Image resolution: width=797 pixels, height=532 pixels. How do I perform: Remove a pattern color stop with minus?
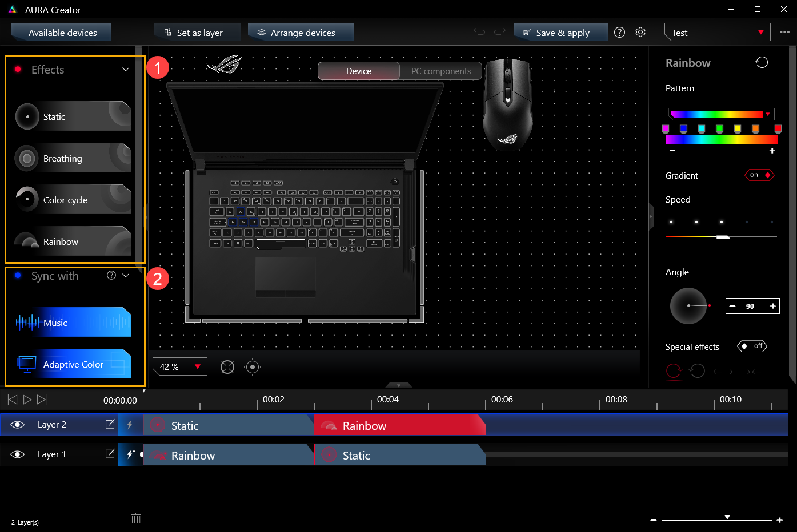tap(672, 151)
